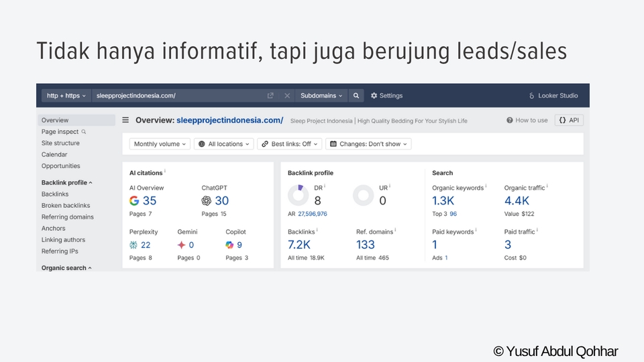The width and height of the screenshot is (644, 362).
Task: Click the sleepprojectindonesia.com/ overview link
Action: coord(230,120)
